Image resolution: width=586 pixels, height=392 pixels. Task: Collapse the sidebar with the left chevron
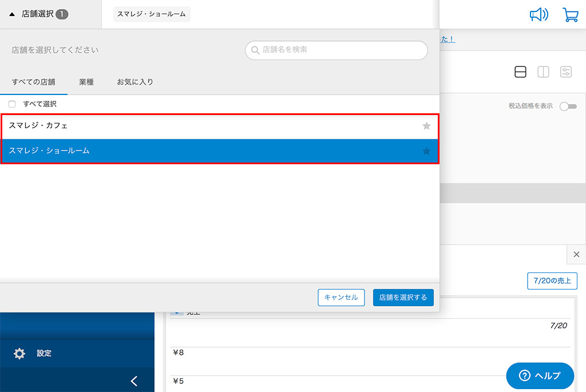[134, 381]
